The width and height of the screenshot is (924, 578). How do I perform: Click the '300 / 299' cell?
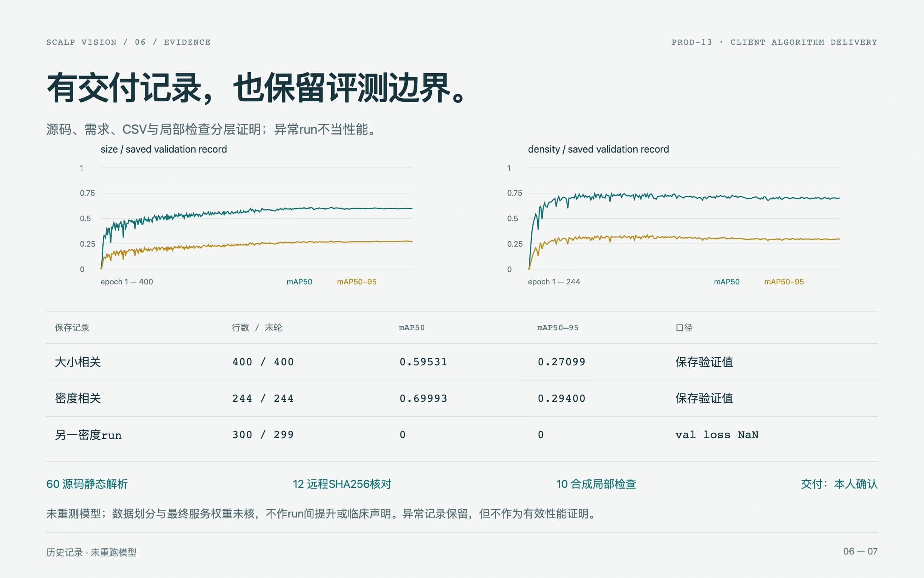tap(263, 435)
